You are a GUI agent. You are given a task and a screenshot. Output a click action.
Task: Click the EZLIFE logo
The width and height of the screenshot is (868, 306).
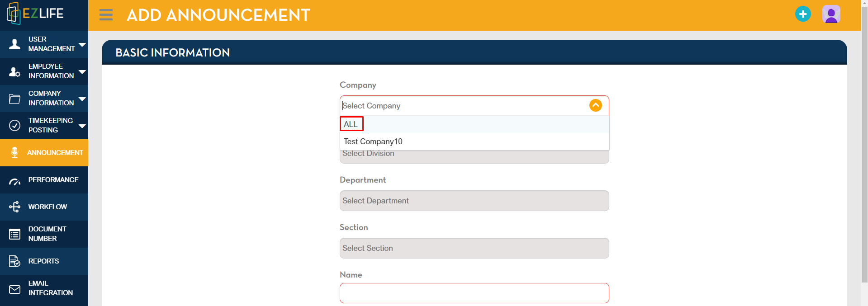(x=35, y=14)
